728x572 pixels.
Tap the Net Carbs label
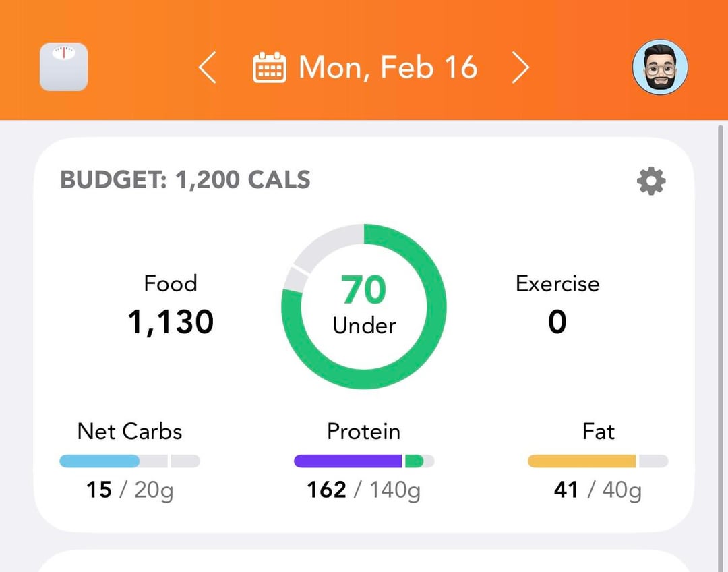pos(130,431)
